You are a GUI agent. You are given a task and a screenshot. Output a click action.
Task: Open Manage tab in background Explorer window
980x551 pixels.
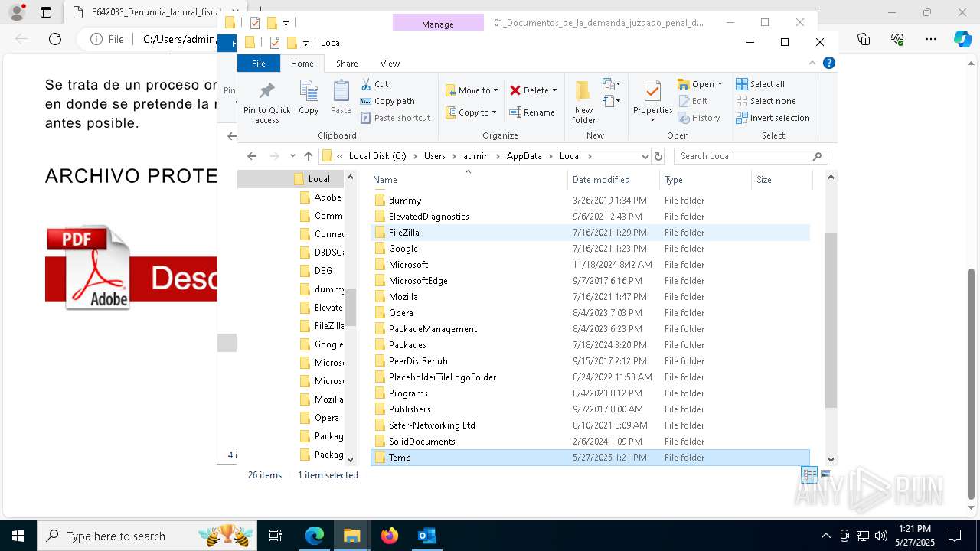pos(438,24)
